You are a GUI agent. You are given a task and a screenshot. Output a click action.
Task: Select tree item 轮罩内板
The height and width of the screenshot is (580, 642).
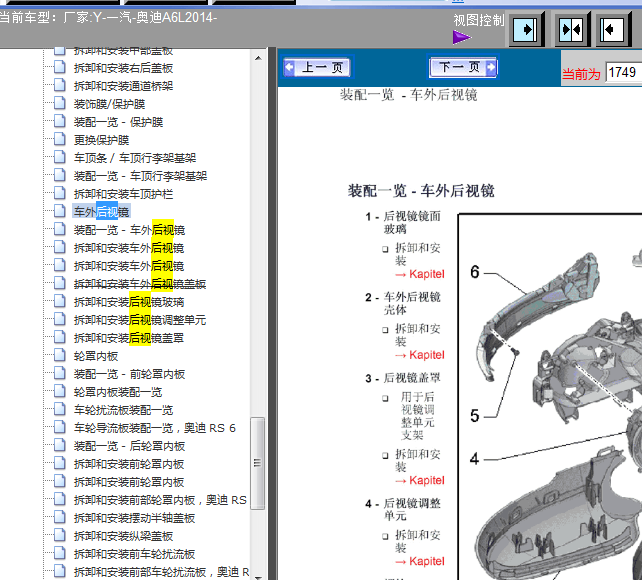tap(96, 356)
